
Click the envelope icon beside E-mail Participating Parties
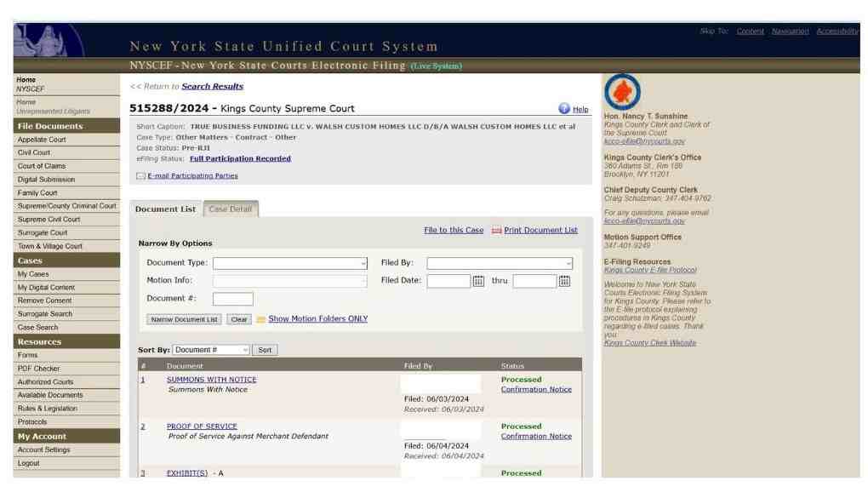point(140,176)
